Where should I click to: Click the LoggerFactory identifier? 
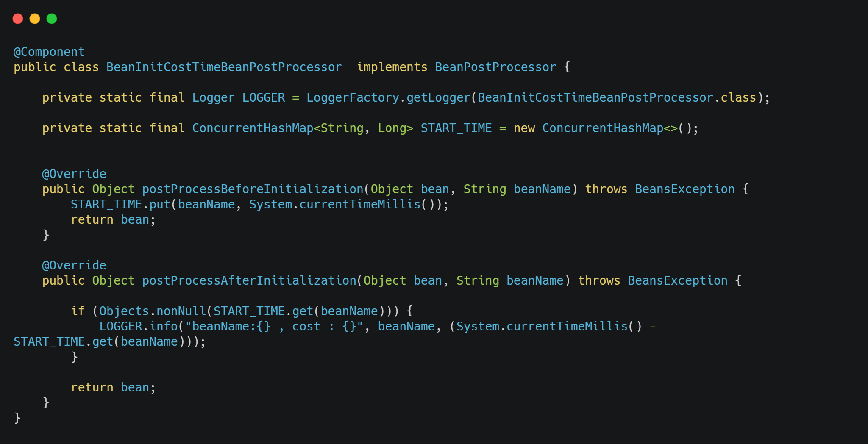point(353,97)
